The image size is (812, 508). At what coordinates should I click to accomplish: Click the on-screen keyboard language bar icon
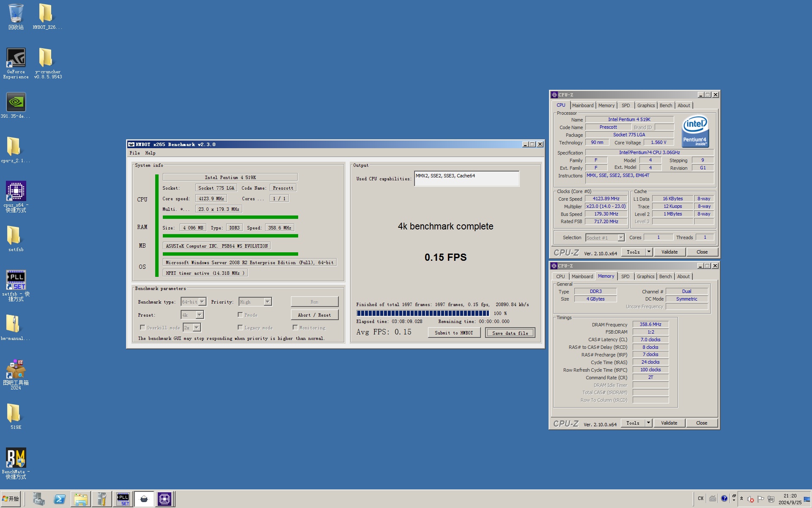713,499
